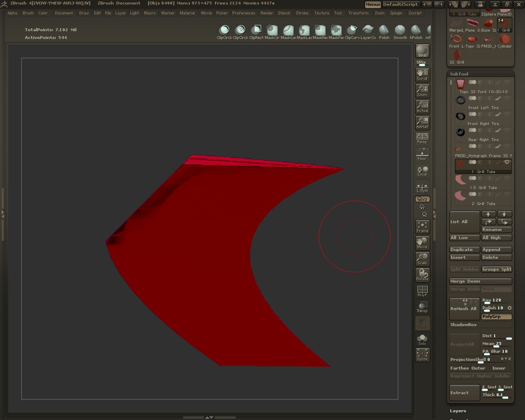Expand the Layers section
The width and height of the screenshot is (525, 420).
458,411
